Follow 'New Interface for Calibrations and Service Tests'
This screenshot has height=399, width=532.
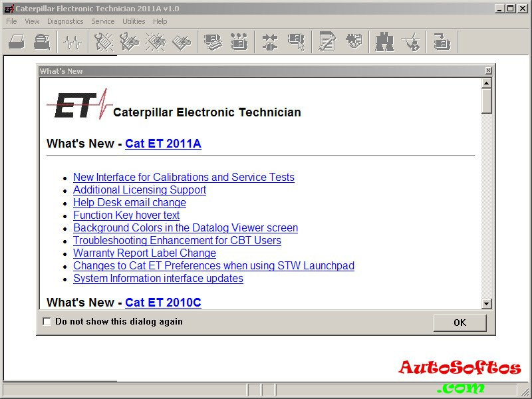pos(184,177)
